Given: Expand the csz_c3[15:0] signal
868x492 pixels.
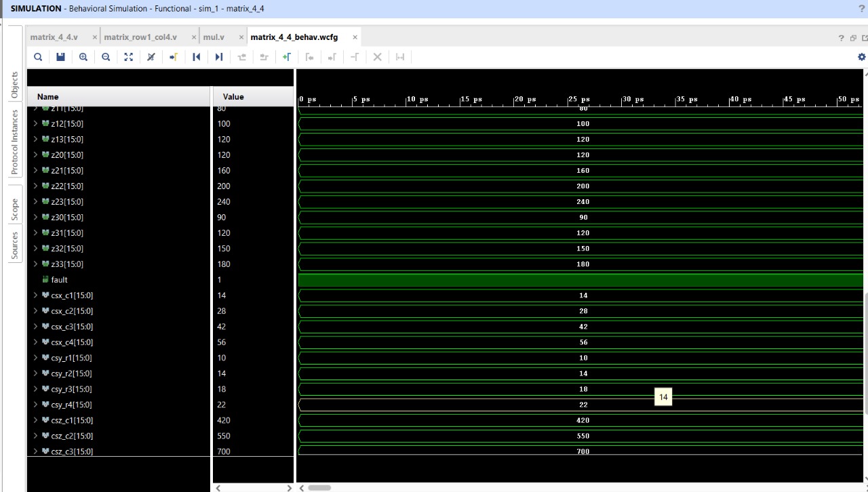Looking at the screenshot, I should coord(35,451).
